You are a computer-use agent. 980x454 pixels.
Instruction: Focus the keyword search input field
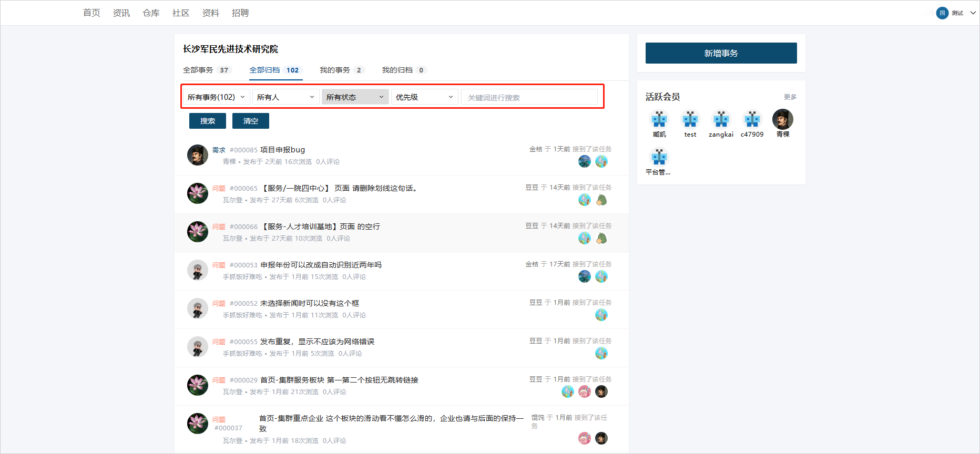click(529, 97)
